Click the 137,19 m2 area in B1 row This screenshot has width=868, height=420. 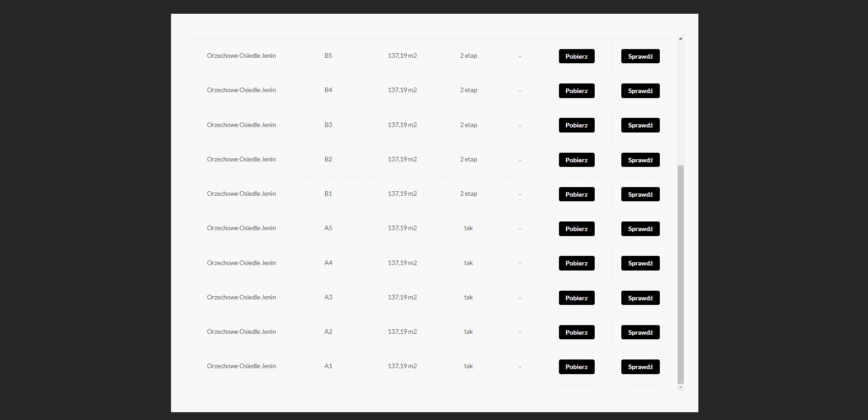[x=402, y=194]
